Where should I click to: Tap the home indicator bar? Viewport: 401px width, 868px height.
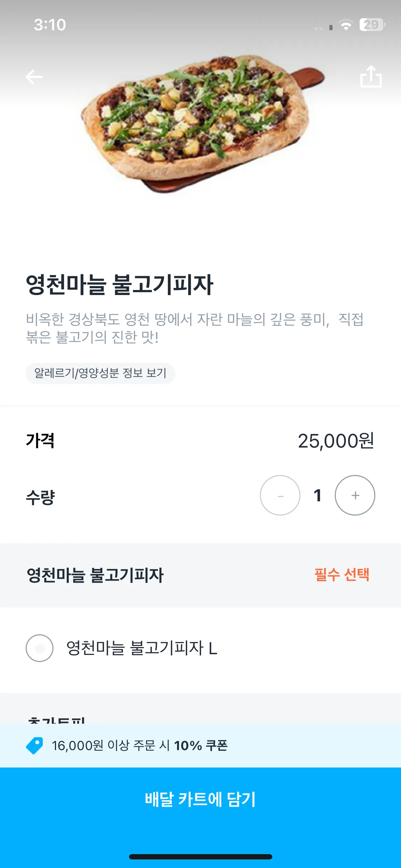(200, 857)
